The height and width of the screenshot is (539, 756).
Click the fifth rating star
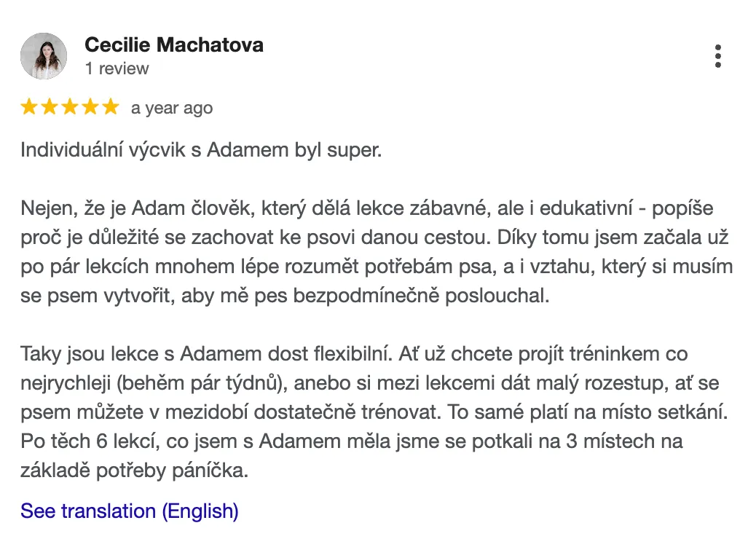110,108
